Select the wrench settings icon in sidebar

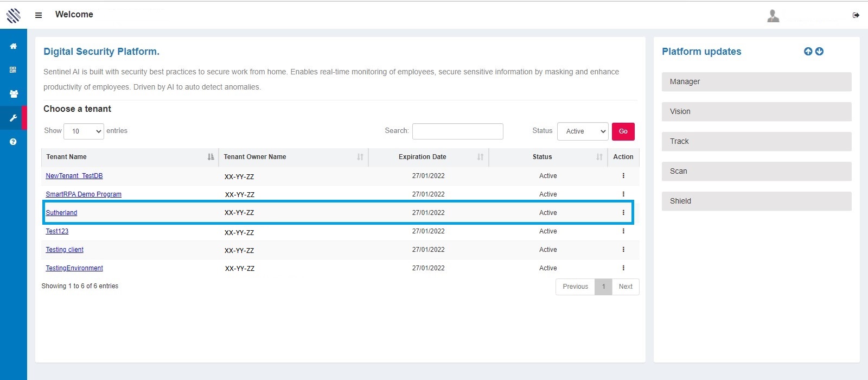pos(13,118)
